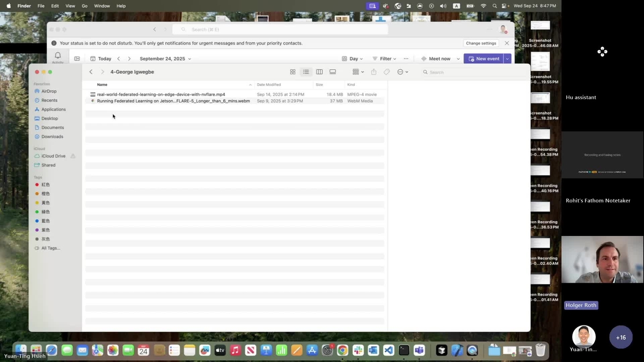The image size is (644, 362).
Task: Go forward in Finder window
Action: coord(103,72)
